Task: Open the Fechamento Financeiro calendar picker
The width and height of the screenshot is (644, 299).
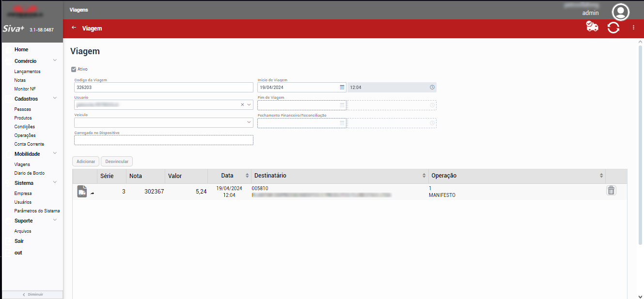Action: click(342, 123)
